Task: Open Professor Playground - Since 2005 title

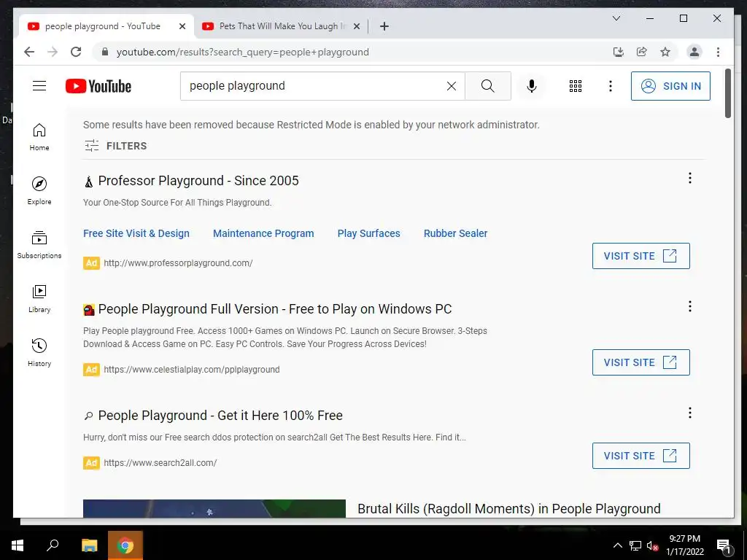Action: tap(198, 181)
